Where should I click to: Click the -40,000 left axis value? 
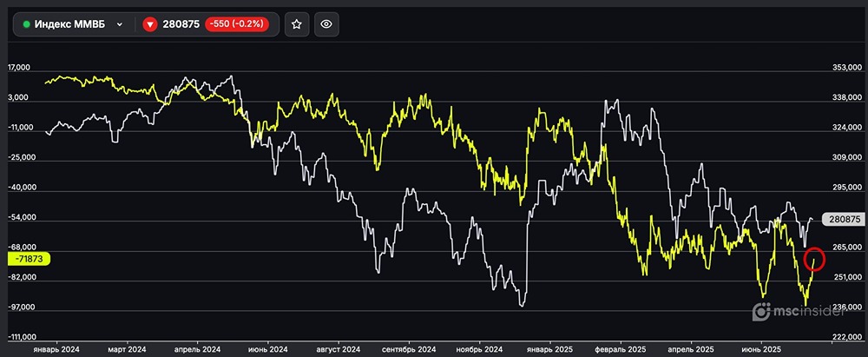coord(22,188)
